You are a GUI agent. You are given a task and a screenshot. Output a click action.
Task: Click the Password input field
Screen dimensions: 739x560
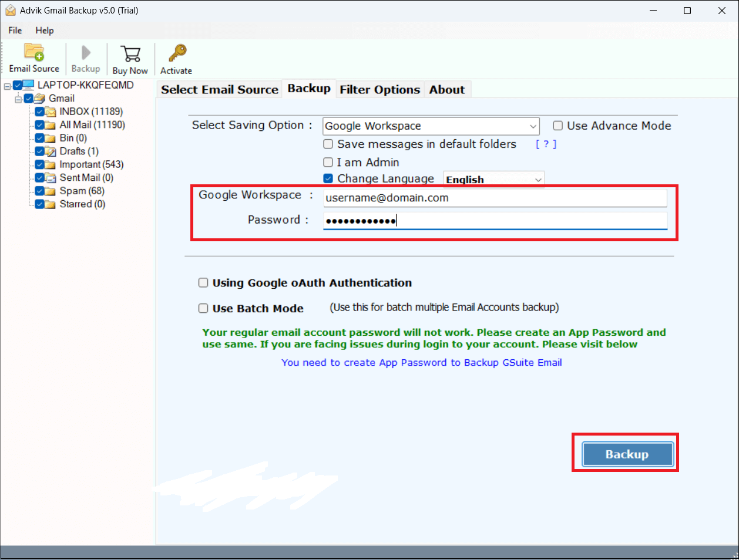tap(495, 221)
